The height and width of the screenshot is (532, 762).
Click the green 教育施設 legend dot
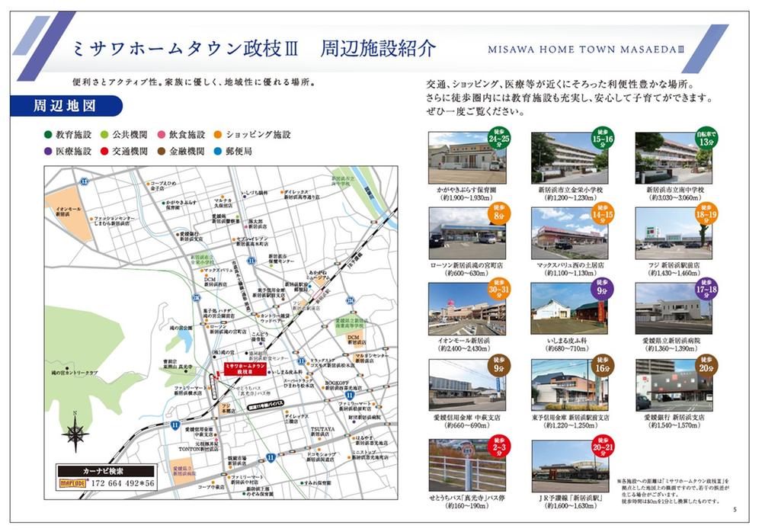(48, 134)
